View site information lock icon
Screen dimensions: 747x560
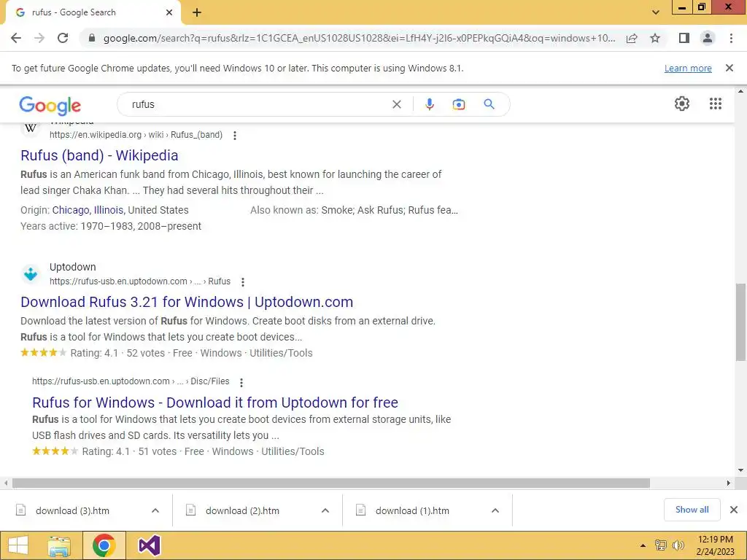(92, 38)
